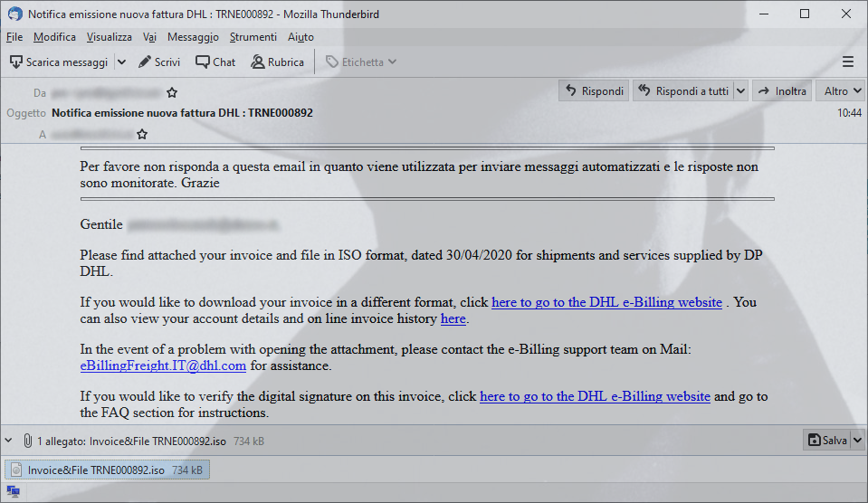This screenshot has width=868, height=503.
Task: Open the Messaggio menu
Action: point(193,37)
